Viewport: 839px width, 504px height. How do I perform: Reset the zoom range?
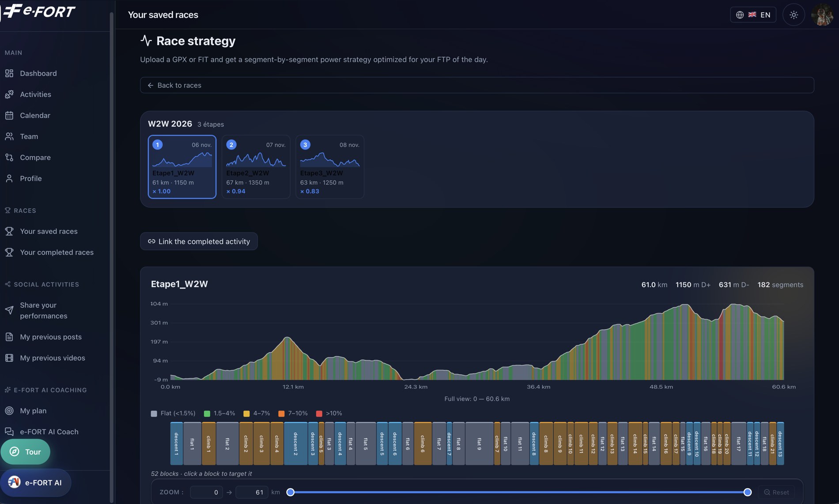click(x=776, y=493)
